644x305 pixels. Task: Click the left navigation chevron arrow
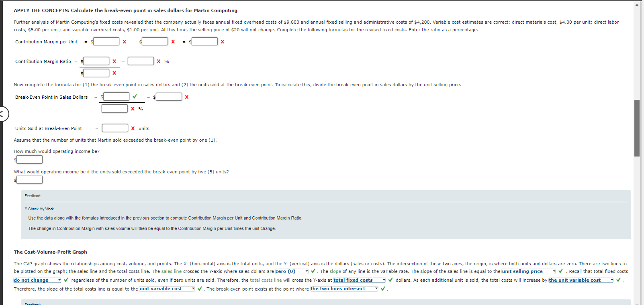pyautogui.click(x=3, y=114)
